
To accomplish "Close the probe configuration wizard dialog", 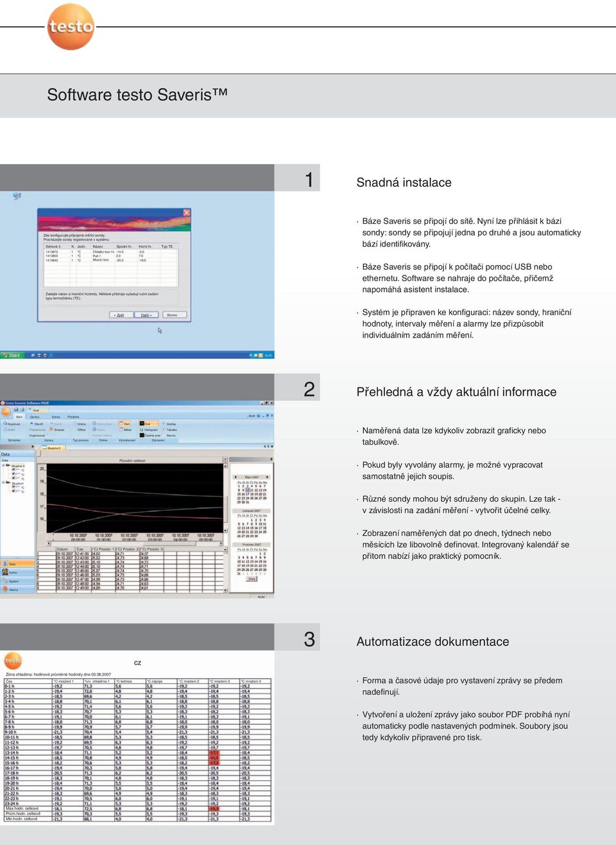I will (187, 213).
